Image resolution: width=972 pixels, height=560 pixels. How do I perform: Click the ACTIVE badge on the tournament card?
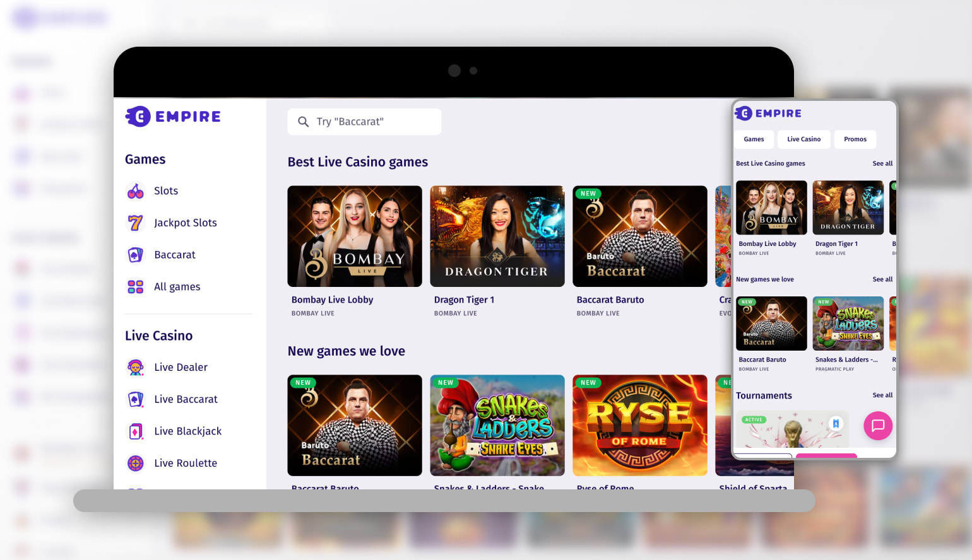[754, 419]
